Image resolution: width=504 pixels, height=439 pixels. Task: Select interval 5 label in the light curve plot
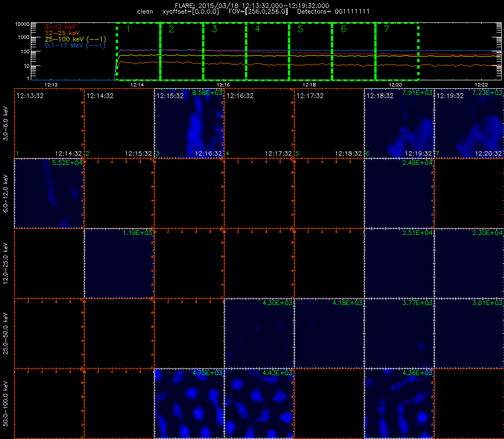click(301, 29)
